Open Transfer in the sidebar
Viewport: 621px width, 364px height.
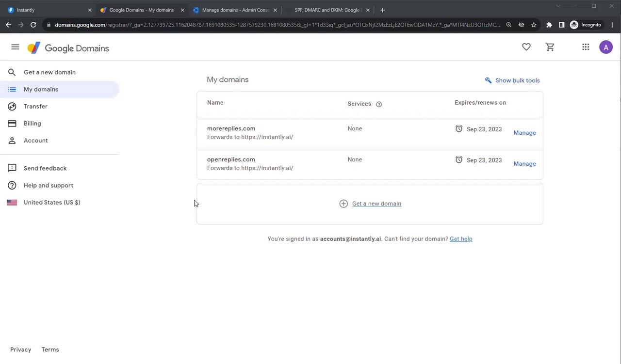point(59,106)
